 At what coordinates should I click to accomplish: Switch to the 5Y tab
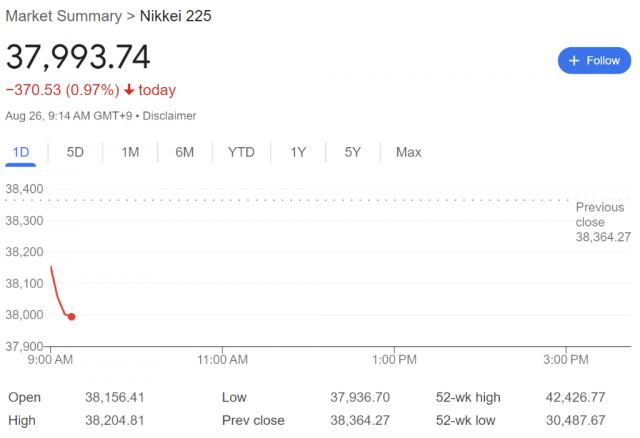click(x=352, y=152)
